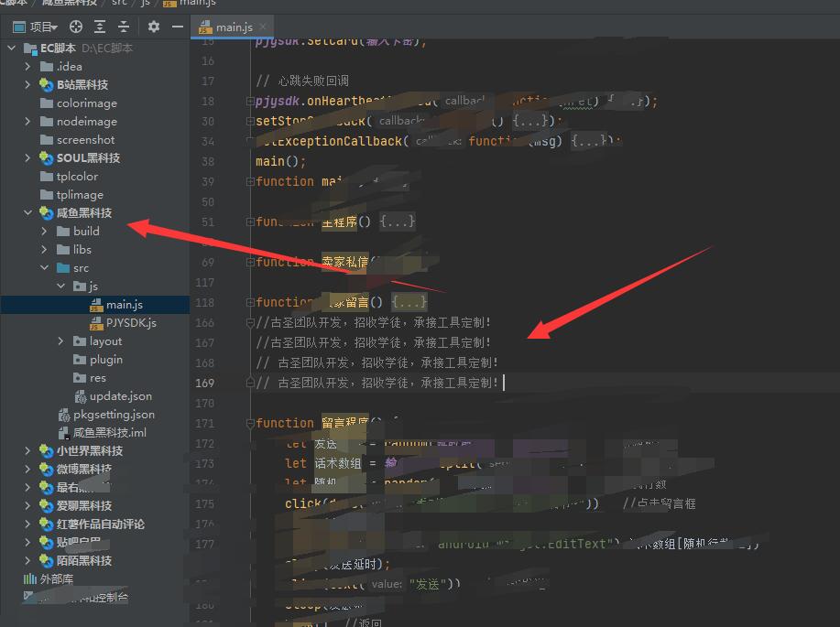Screen dimensions: 840x627
Task: Open pkgsetting.json file
Action: pos(114,415)
